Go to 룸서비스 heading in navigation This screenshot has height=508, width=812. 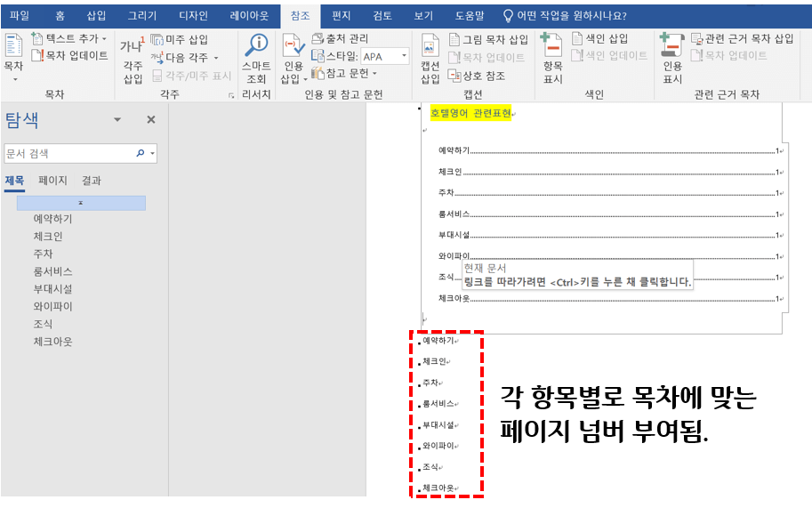coord(52,272)
